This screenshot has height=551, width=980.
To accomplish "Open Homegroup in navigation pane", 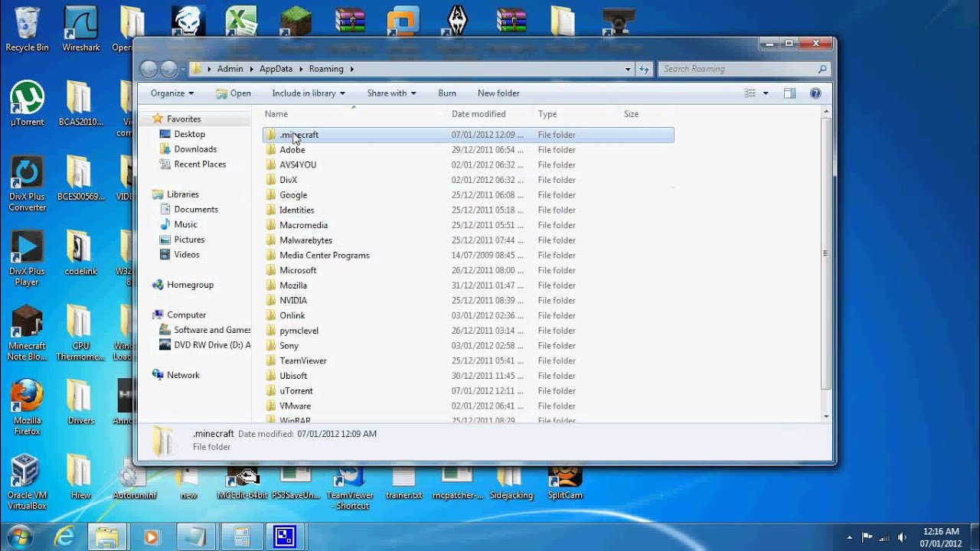I will [190, 285].
